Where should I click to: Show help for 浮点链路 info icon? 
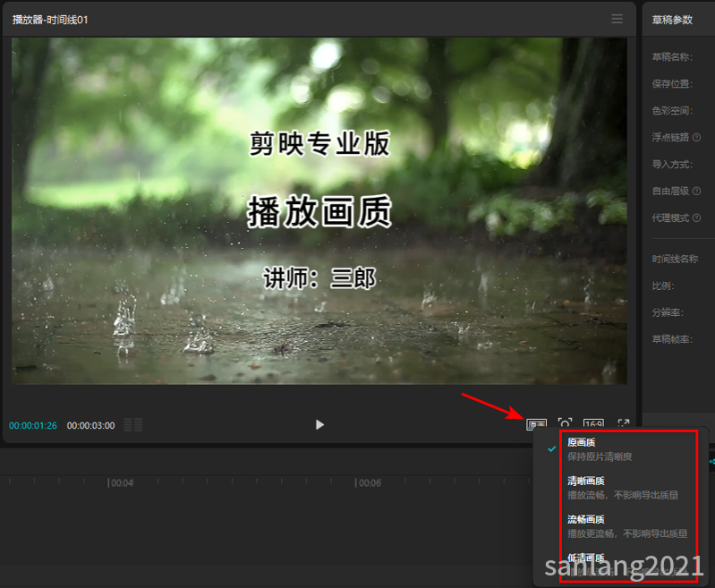coord(696,137)
